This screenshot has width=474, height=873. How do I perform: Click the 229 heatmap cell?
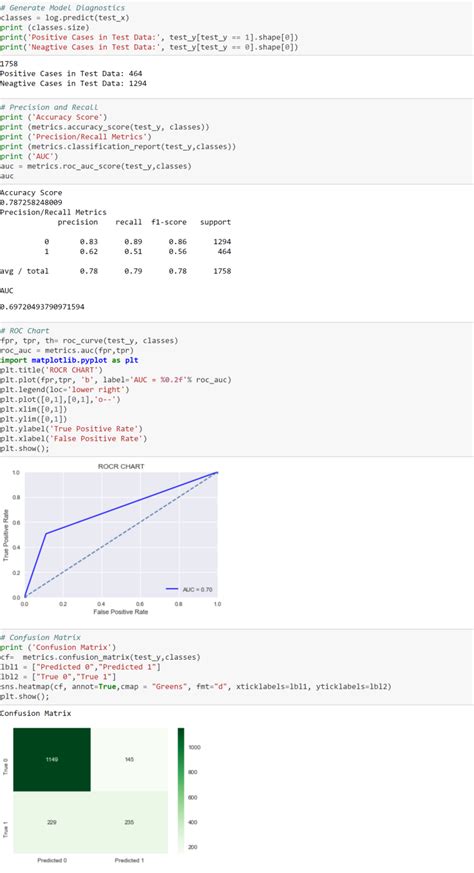(52, 822)
